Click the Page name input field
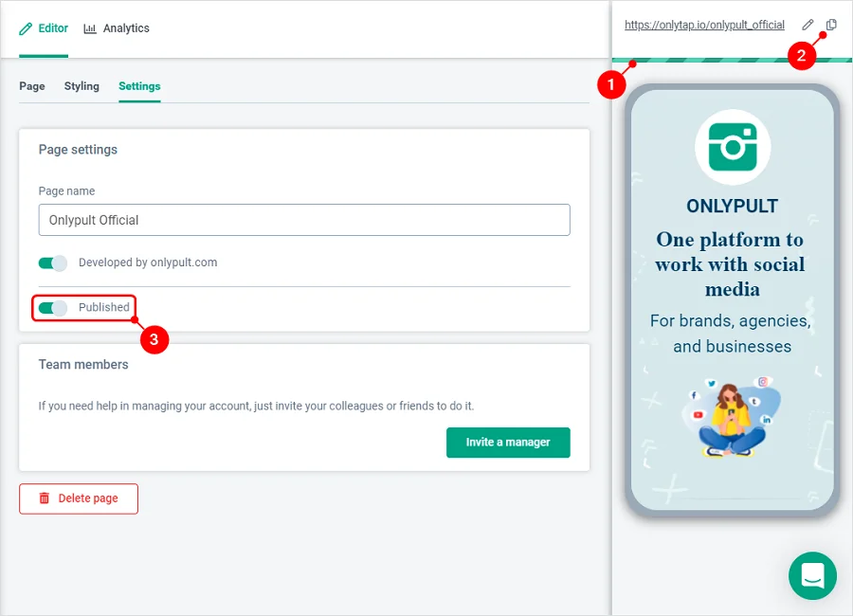 304,220
